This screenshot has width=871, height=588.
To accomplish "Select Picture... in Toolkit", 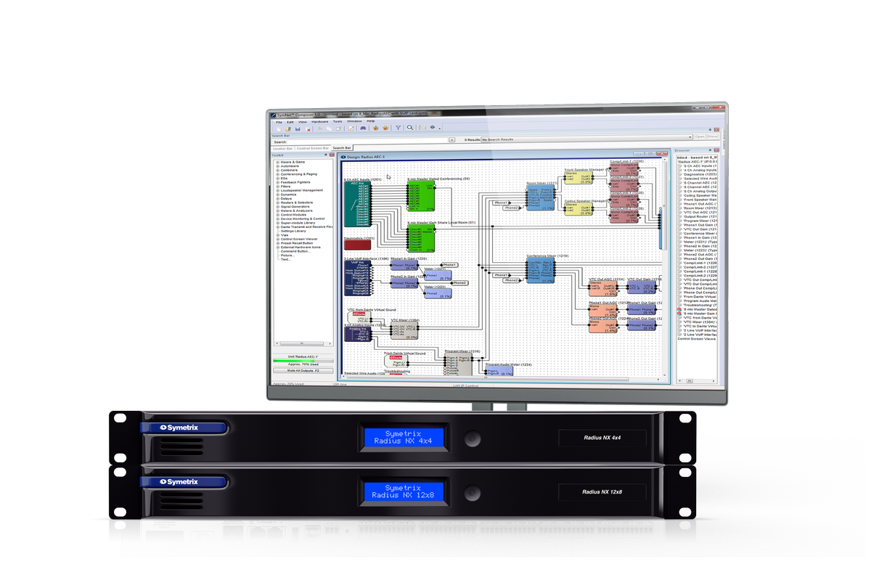I will pos(287,256).
